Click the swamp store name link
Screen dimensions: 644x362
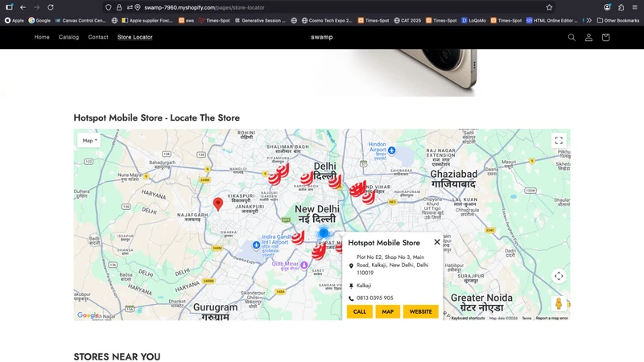[321, 37]
